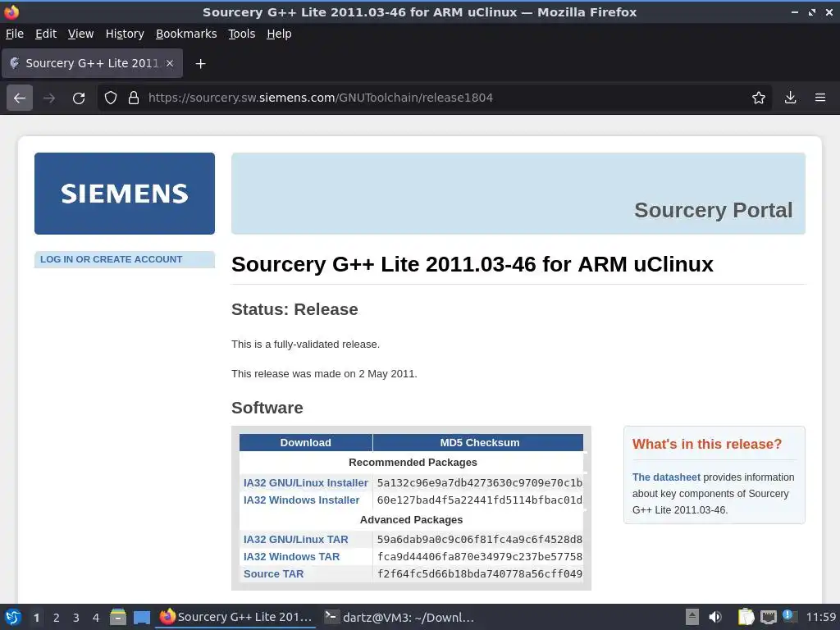This screenshot has width=840, height=630.
Task: Close the Sourcery G++ Lite tab
Action: click(x=170, y=63)
